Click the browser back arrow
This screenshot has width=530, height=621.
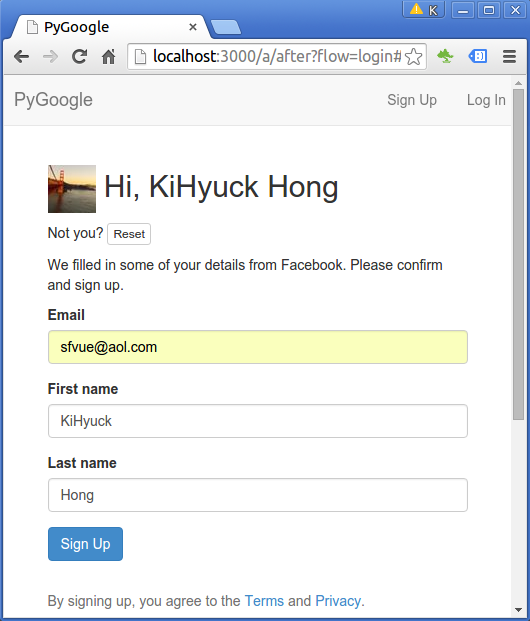click(x=21, y=57)
